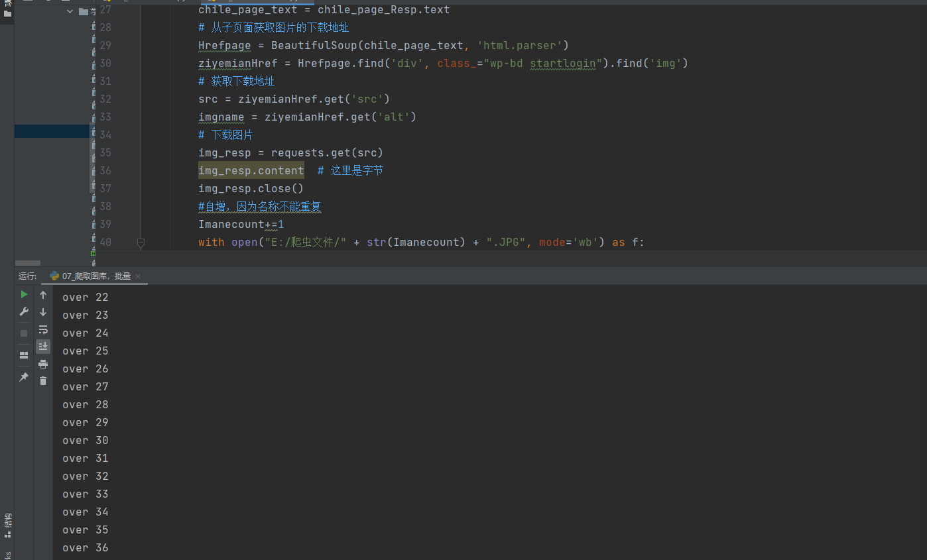The image size is (927, 560).
Task: Click the project tree horizontal scrollbar
Action: pyautogui.click(x=27, y=263)
